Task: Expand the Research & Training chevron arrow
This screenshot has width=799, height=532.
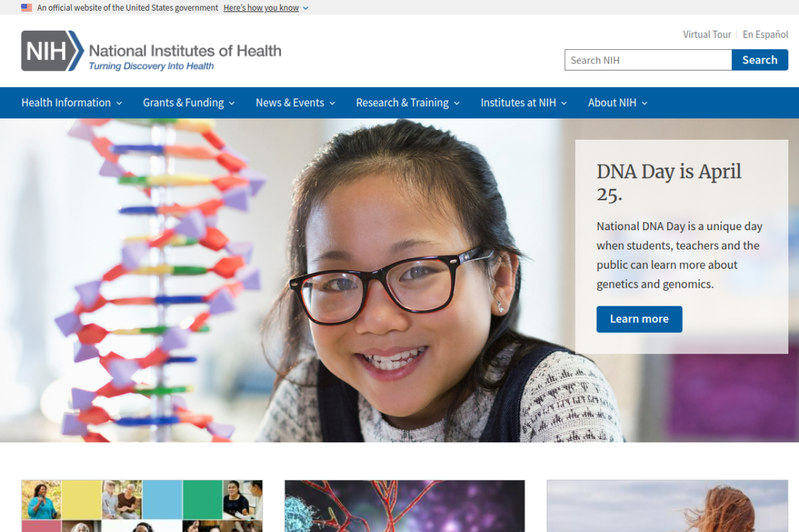Action: 456,103
